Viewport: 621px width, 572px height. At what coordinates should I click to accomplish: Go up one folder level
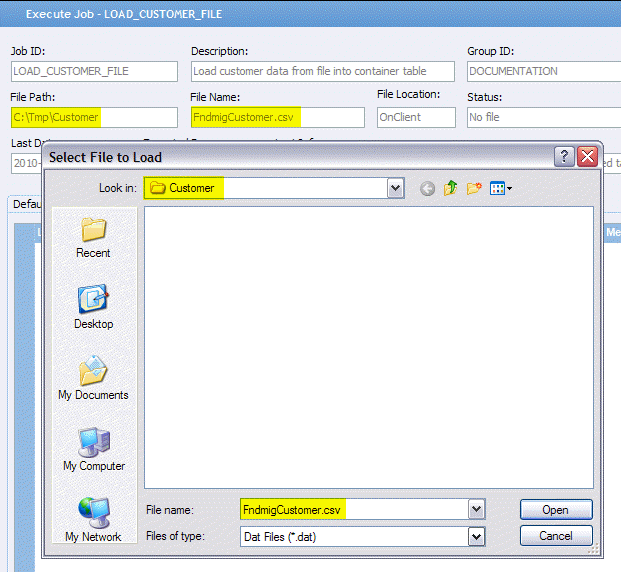[451, 188]
